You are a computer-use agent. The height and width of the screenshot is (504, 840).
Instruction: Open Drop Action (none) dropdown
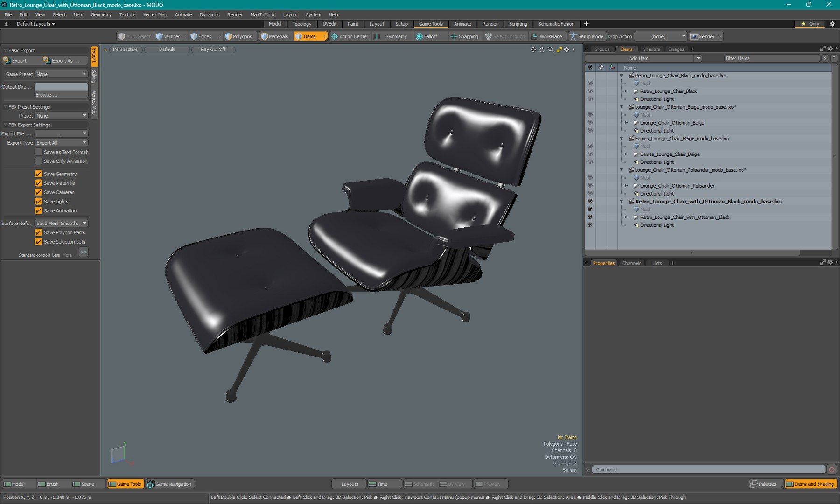click(x=661, y=36)
